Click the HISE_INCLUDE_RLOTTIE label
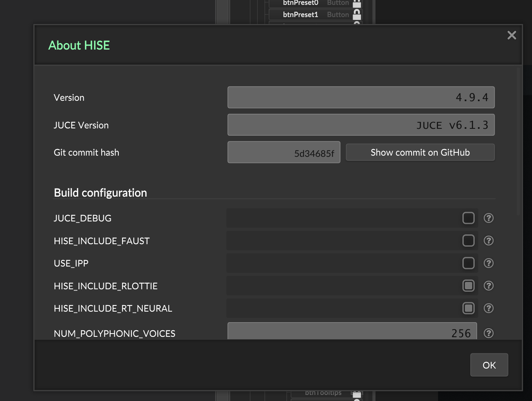 (x=106, y=286)
